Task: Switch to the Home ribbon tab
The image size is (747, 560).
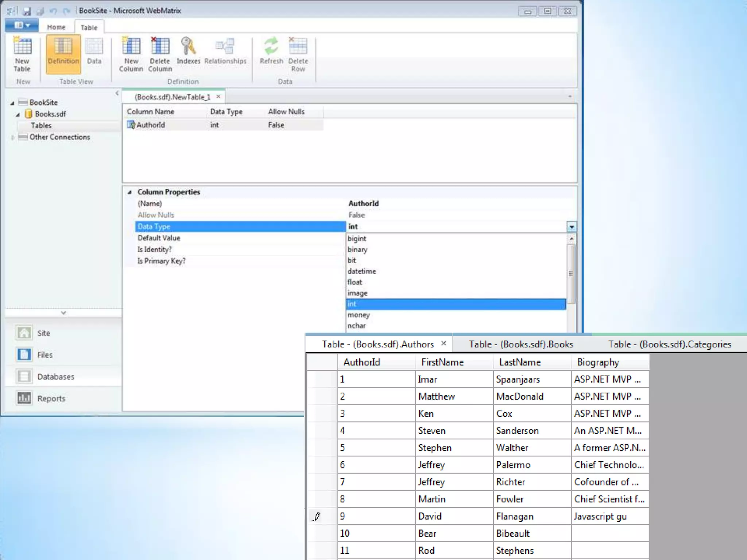Action: (56, 27)
